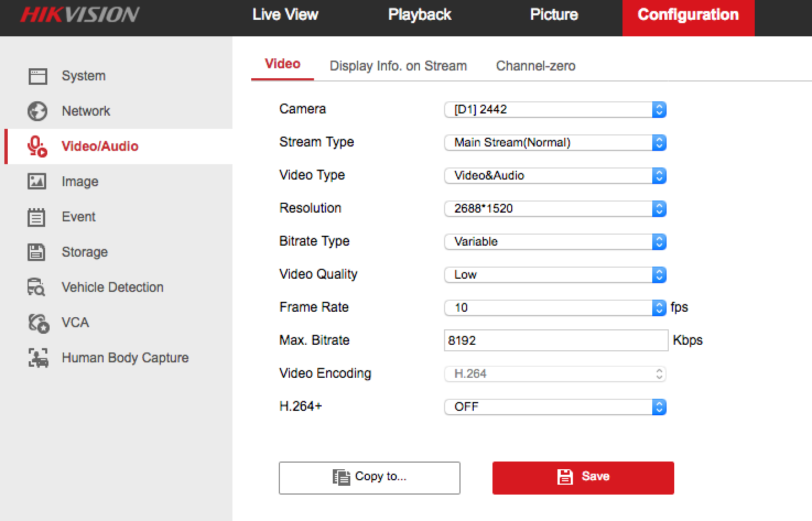Click the Storage disk icon
812x521 pixels.
(x=37, y=252)
